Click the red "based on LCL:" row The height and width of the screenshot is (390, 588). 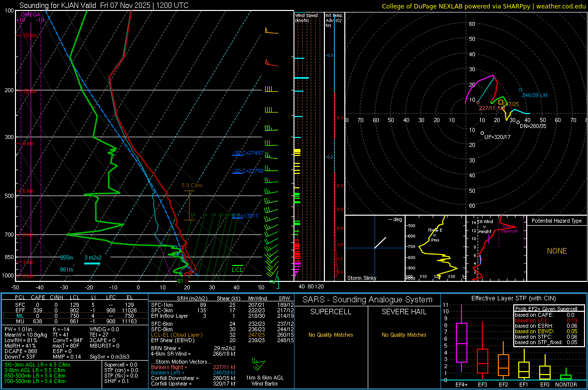click(546, 320)
